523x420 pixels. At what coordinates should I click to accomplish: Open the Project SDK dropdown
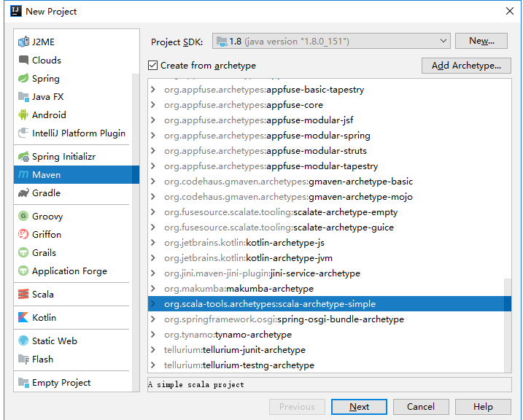(331, 41)
